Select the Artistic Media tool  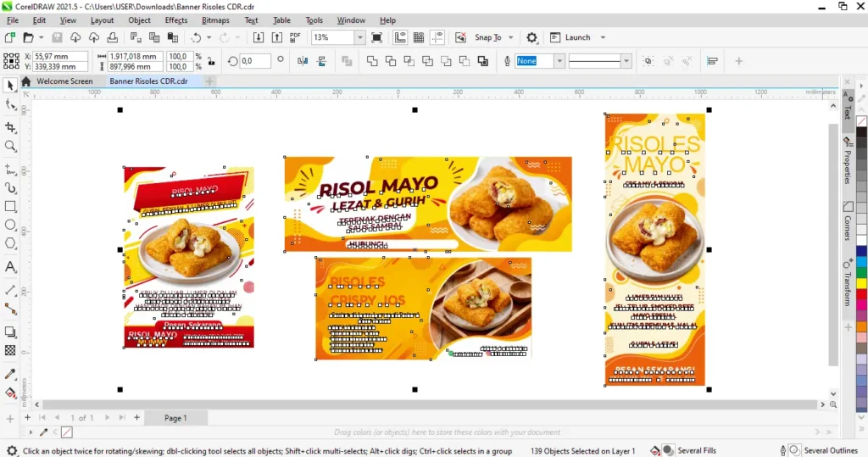[10, 187]
